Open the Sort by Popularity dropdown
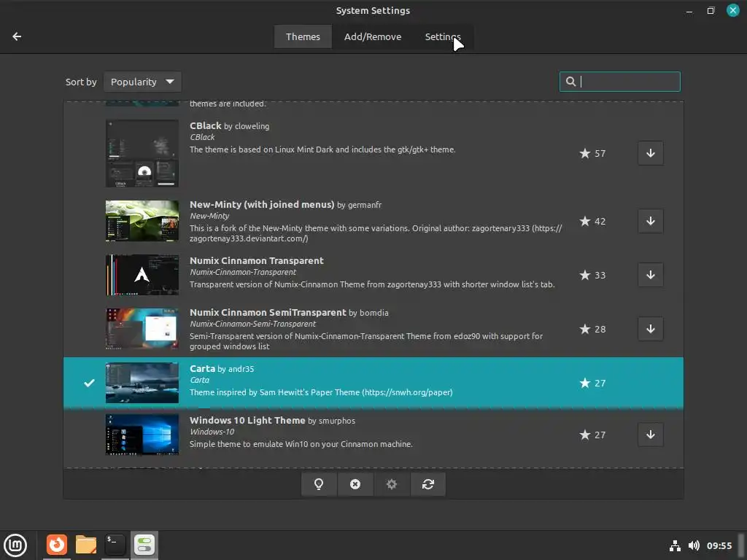The width and height of the screenshot is (747, 560). point(142,82)
